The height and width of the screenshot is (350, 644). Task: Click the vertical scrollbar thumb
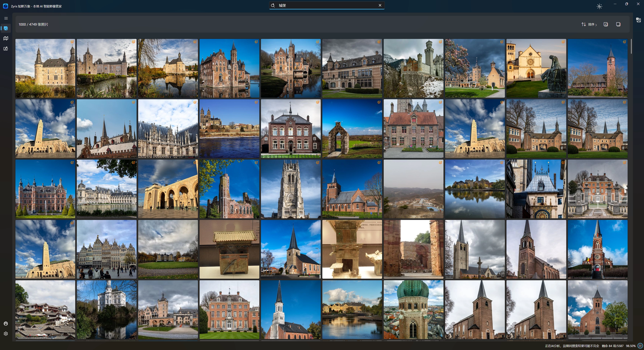pyautogui.click(x=631, y=46)
